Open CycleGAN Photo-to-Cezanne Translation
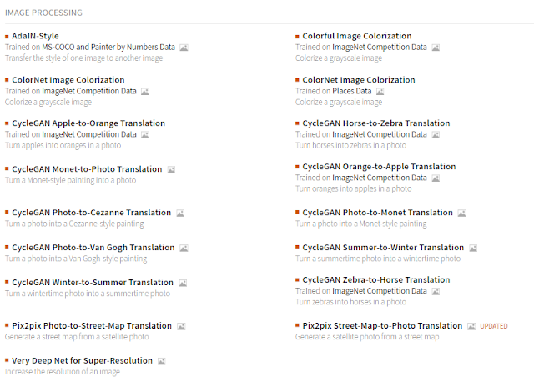 coord(91,213)
